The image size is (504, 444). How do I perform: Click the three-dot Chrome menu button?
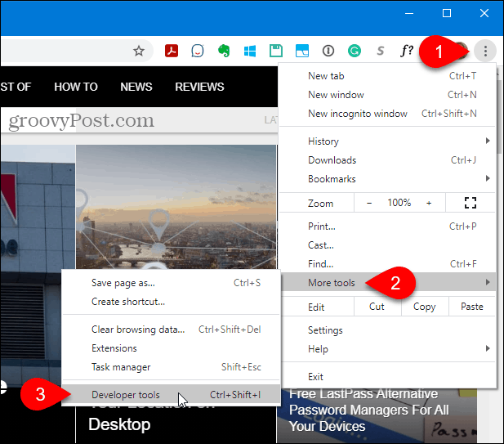485,51
